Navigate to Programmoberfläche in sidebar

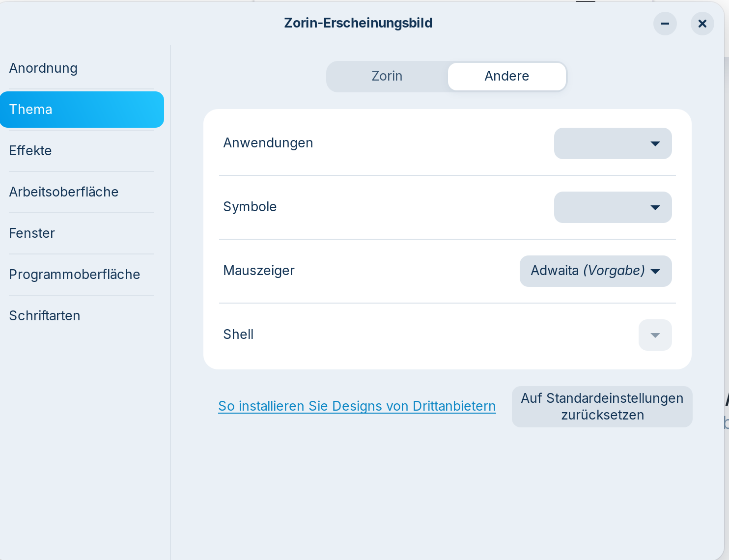point(75,275)
